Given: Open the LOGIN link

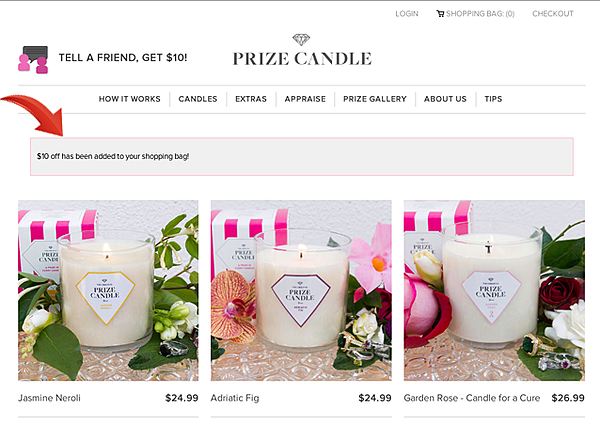Looking at the screenshot, I should coord(407,14).
